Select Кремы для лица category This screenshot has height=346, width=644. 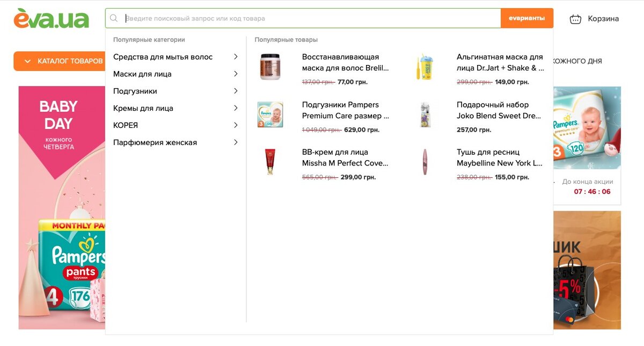(143, 109)
